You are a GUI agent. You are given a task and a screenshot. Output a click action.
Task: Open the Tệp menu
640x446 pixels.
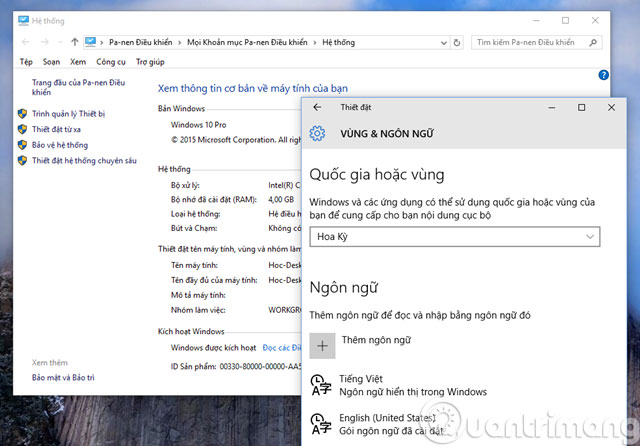(26, 62)
